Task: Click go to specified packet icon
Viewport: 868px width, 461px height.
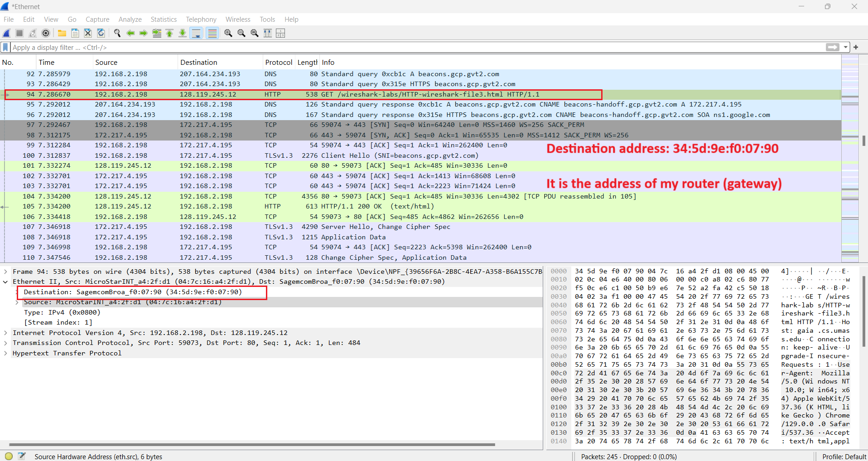Action: pos(157,33)
